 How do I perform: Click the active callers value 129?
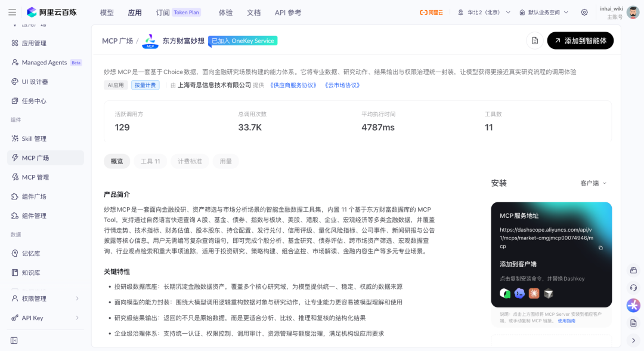click(122, 127)
